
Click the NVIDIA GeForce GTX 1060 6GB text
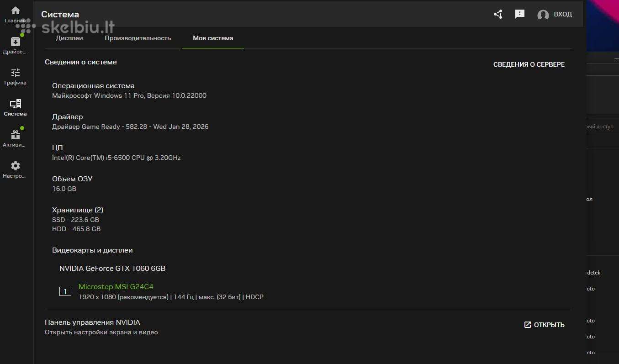(112, 268)
